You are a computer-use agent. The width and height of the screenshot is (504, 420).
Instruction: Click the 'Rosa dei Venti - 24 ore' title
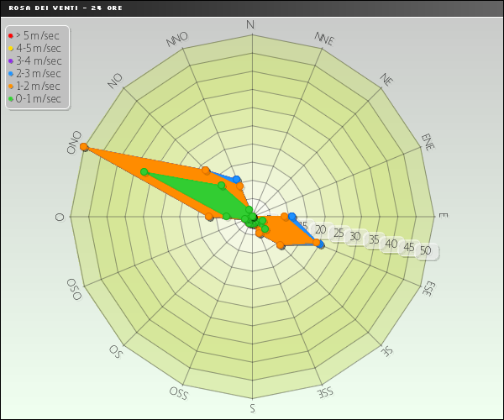click(x=55, y=8)
